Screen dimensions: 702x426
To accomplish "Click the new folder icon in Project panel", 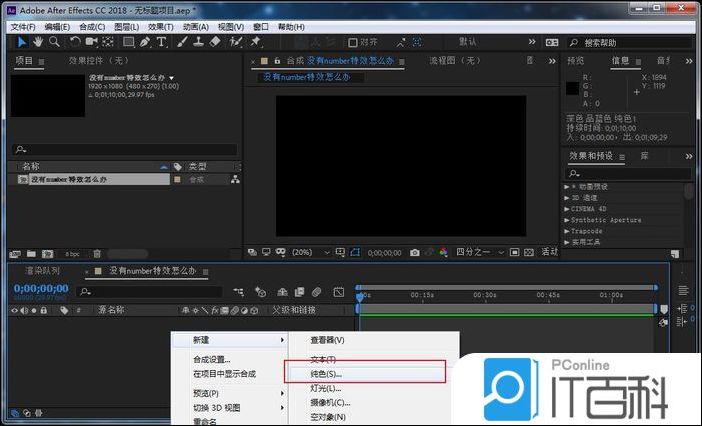I will [32, 254].
